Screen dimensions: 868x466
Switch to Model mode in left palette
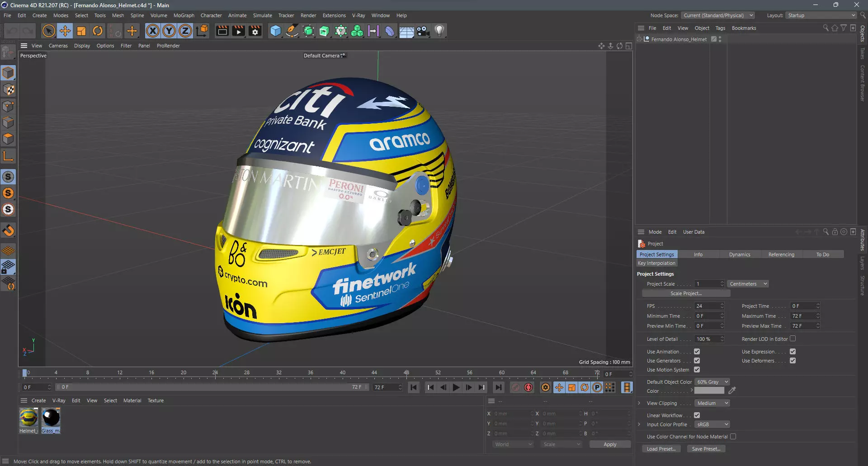point(8,73)
